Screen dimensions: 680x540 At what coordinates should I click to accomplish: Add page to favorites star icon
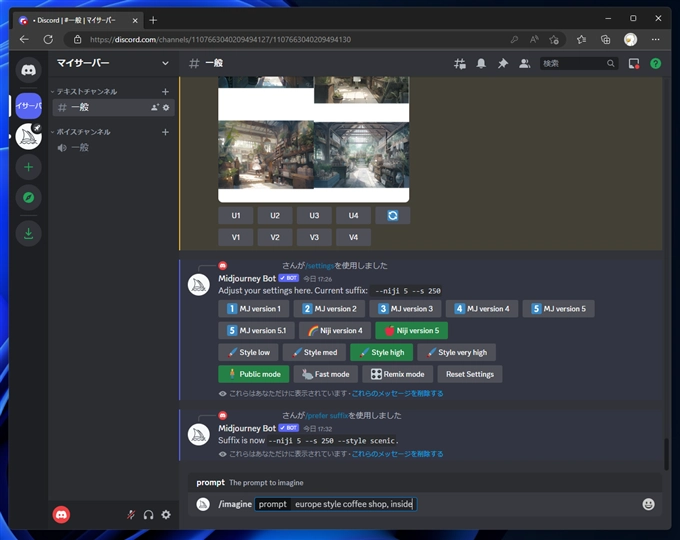click(x=554, y=40)
